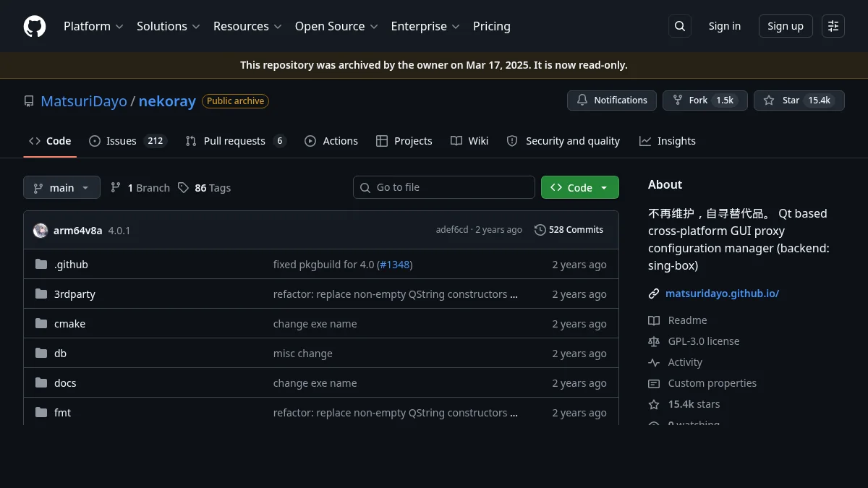Screen dimensions: 868x488
Task: Click the GitHub logo icon
Action: [x=35, y=26]
